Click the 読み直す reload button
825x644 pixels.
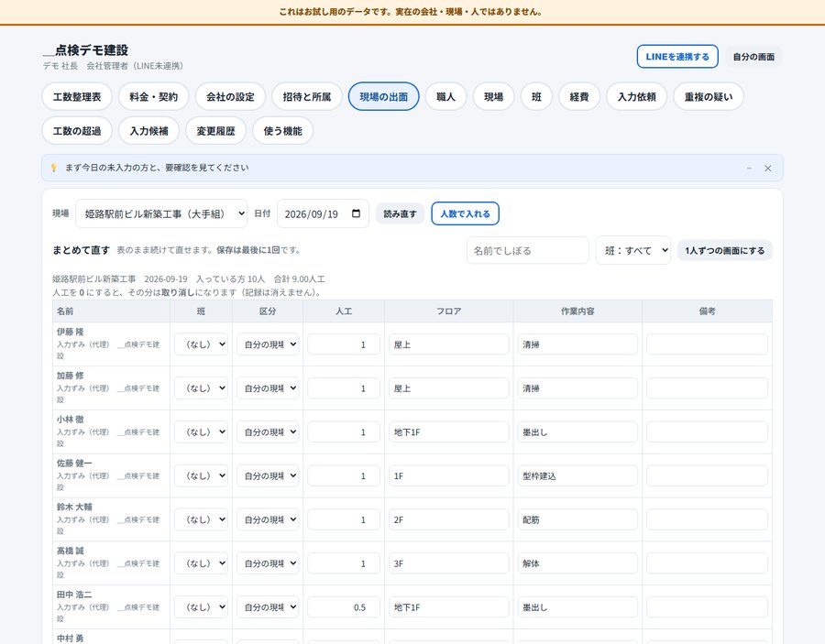(400, 214)
